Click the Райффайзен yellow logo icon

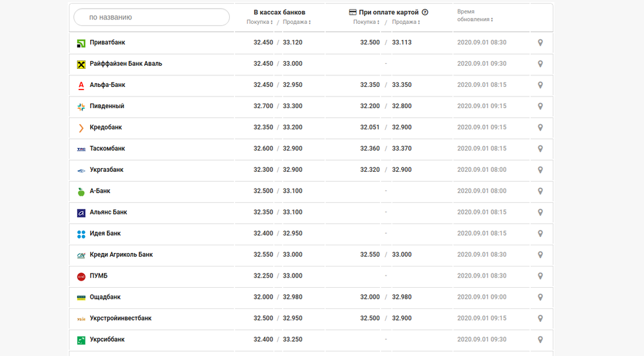pos(81,64)
